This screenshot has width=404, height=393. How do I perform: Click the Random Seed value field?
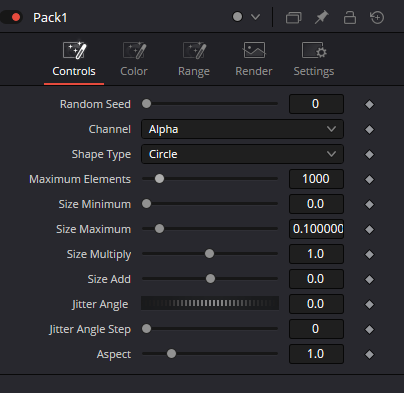316,104
